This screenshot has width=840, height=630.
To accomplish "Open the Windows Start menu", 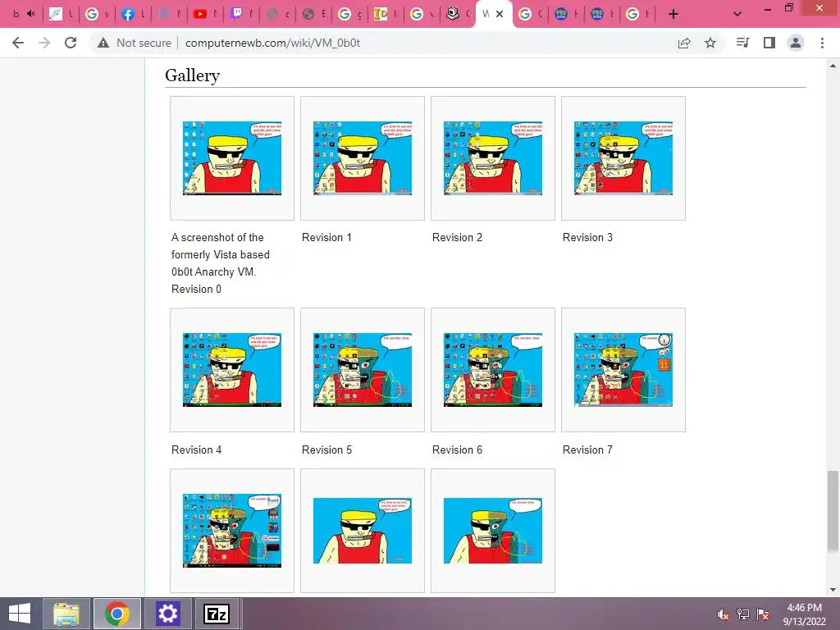I will [x=20, y=614].
